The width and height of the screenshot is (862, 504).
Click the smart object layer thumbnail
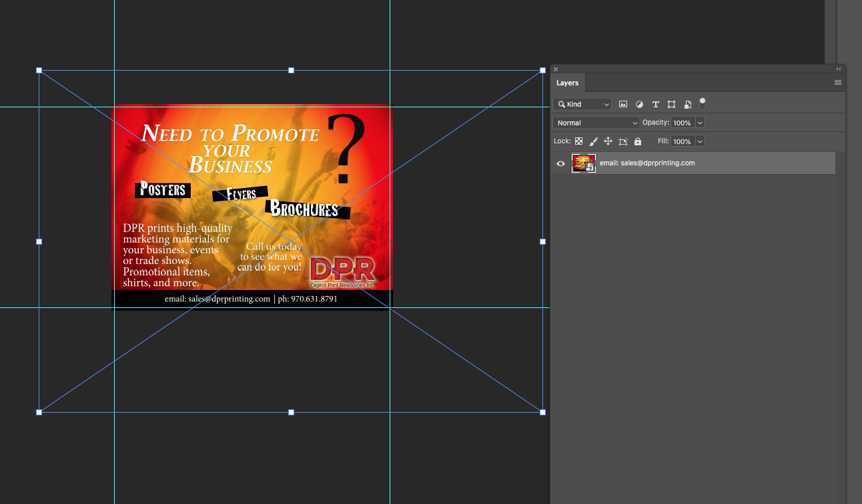tap(584, 163)
